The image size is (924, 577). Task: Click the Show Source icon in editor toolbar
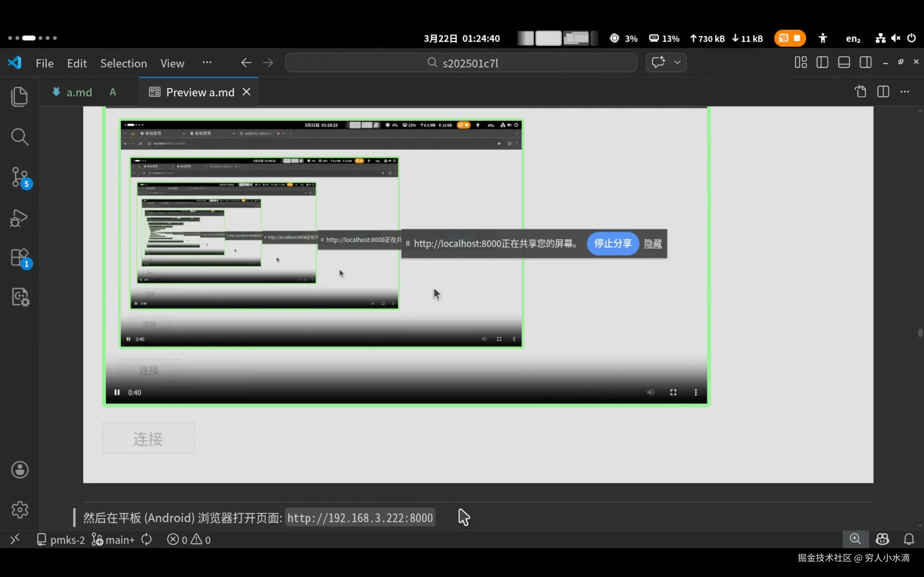860,92
